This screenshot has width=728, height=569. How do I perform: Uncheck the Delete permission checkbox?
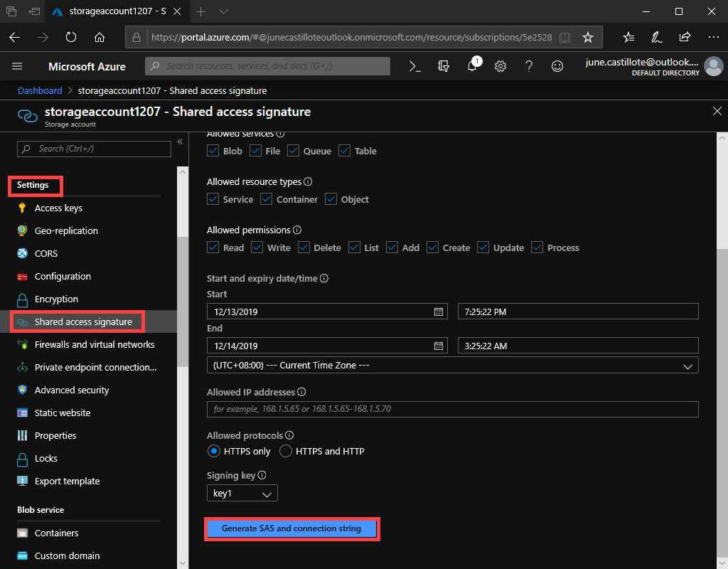point(304,248)
